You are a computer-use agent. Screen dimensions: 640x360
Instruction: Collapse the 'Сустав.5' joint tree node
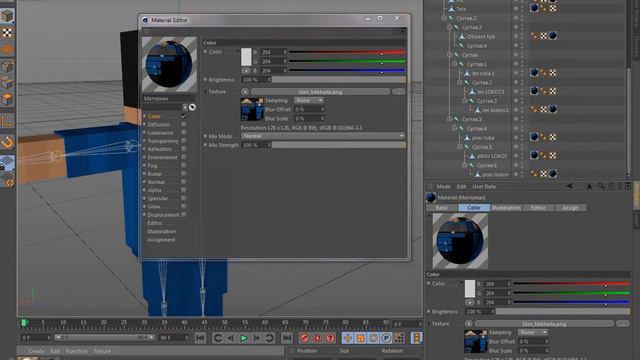459,147
